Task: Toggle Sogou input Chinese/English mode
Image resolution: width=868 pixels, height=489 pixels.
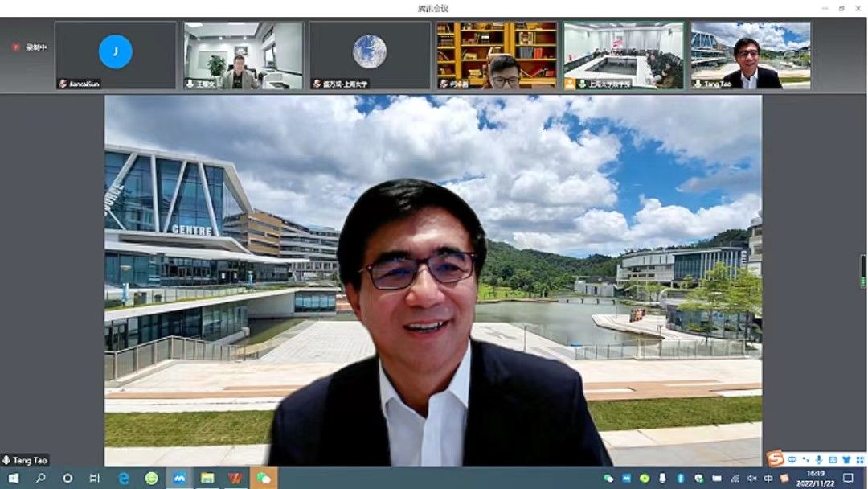Action: (x=792, y=459)
